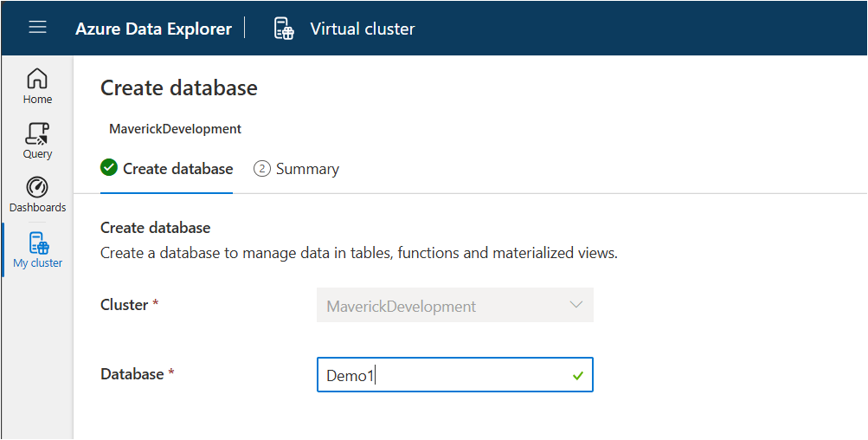868x440 pixels.
Task: Click MaverickDevelopment name under page title
Action: pos(175,129)
